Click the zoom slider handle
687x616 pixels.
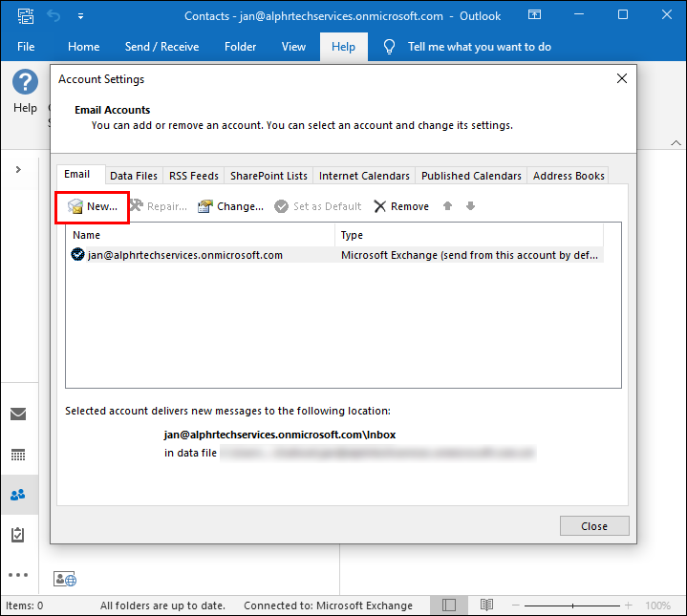tap(572, 605)
